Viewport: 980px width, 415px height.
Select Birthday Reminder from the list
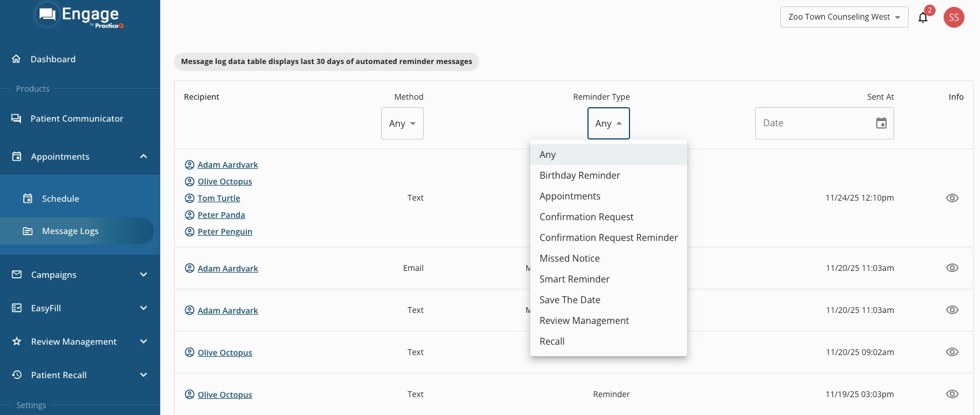[x=579, y=175]
